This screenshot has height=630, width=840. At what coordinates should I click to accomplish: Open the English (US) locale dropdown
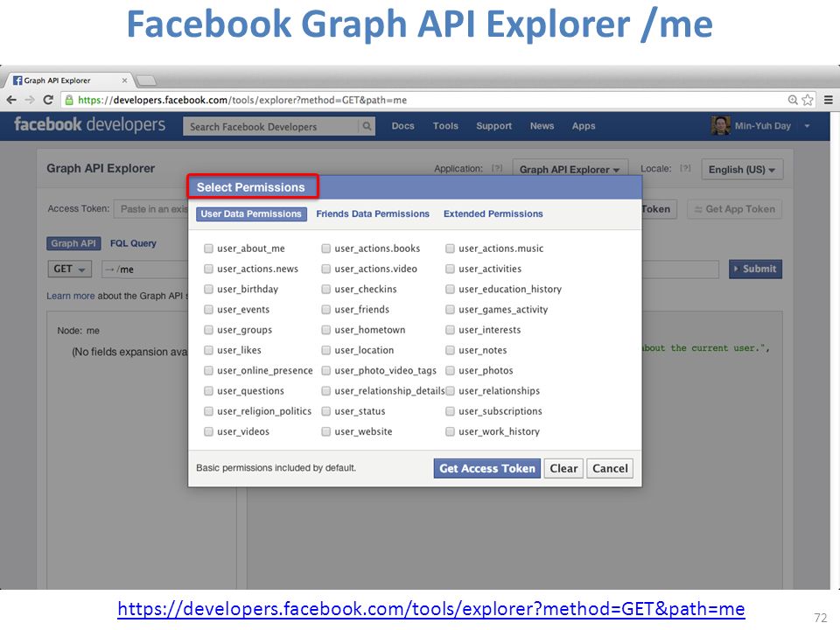point(742,169)
